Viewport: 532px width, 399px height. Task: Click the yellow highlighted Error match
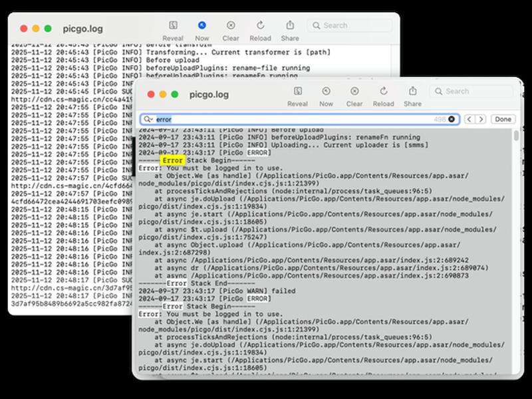coord(172,160)
